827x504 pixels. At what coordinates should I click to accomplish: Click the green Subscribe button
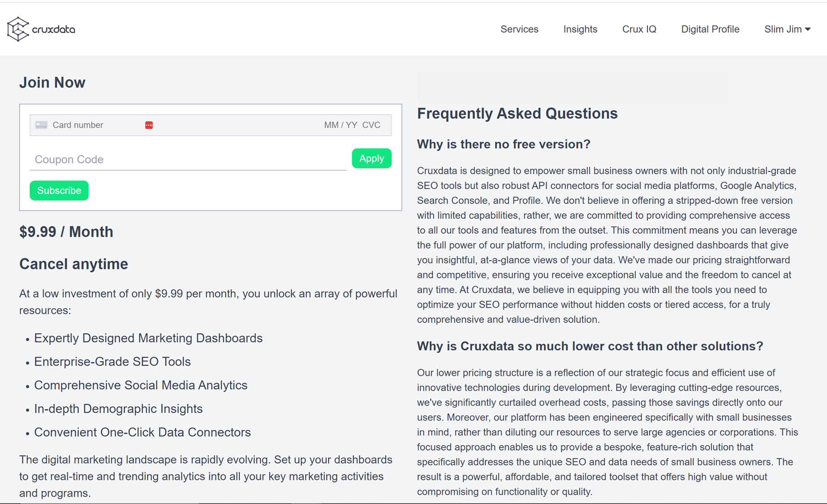[59, 190]
